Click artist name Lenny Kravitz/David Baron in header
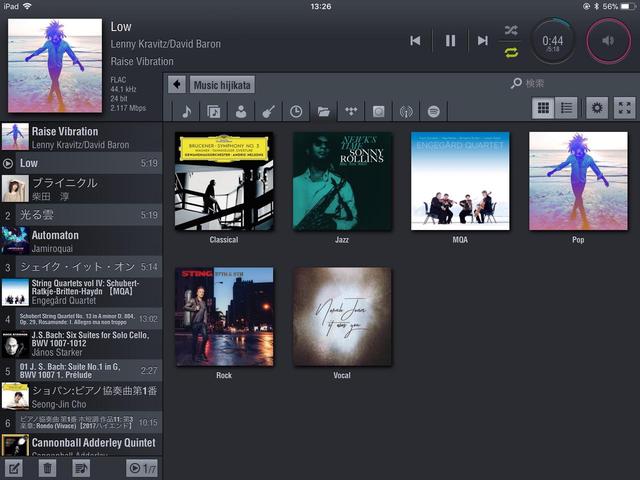 pyautogui.click(x=166, y=44)
